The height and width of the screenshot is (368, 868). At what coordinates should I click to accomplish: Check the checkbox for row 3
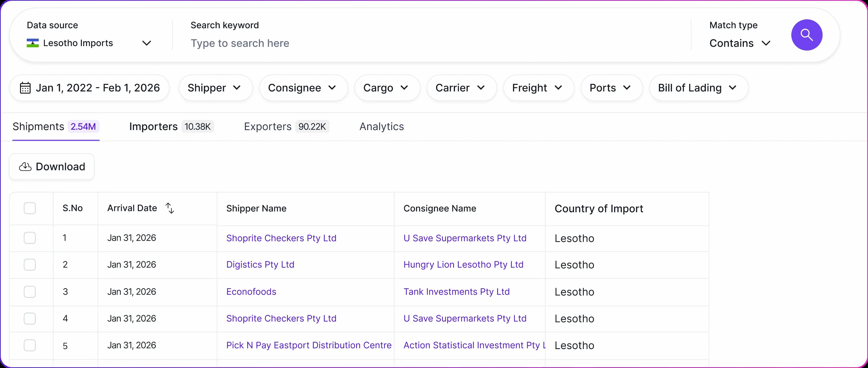pos(30,291)
